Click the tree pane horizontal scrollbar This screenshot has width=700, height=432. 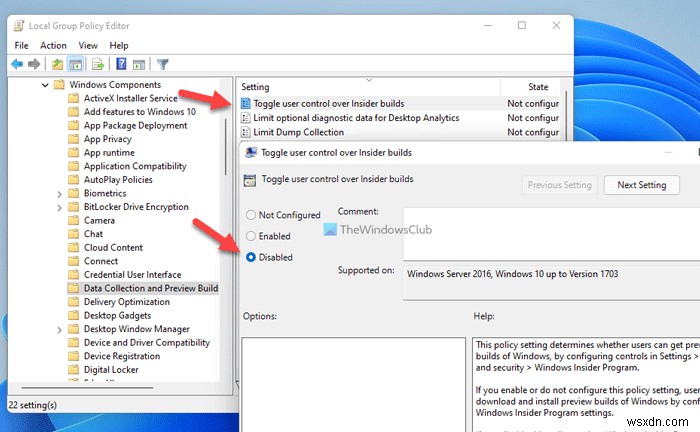[x=87, y=388]
